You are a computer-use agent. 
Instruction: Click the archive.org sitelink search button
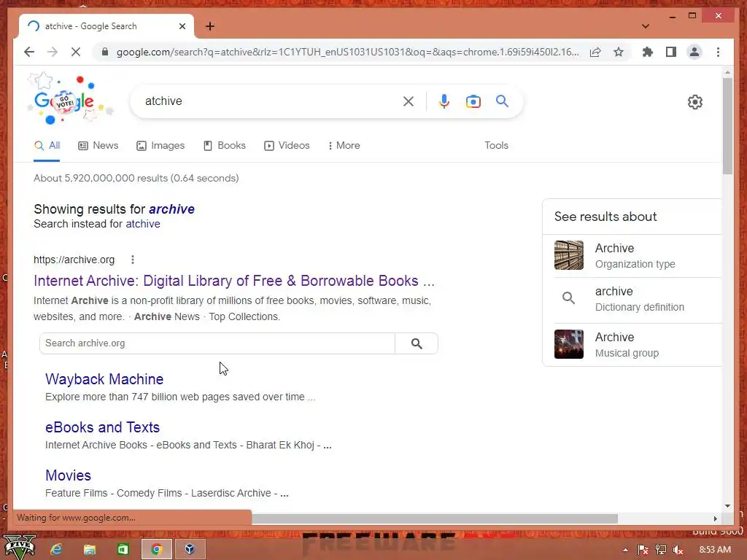(x=417, y=343)
